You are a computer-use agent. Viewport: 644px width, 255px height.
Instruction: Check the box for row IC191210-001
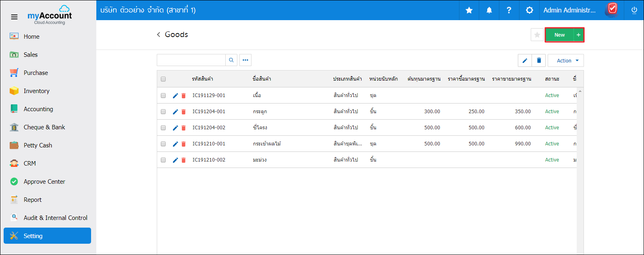tap(163, 144)
